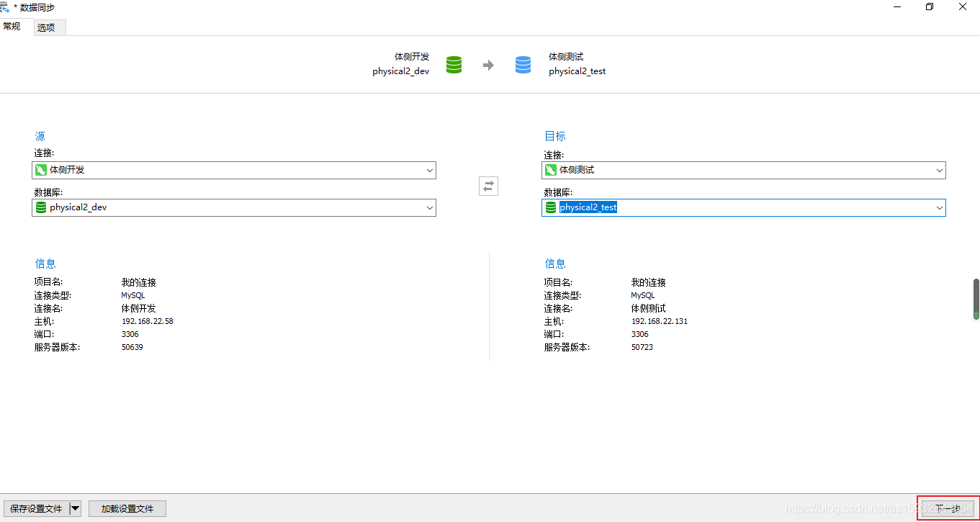This screenshot has height=522, width=980.
Task: Open the 保存设置文件 dropdown arrow
Action: [x=75, y=508]
